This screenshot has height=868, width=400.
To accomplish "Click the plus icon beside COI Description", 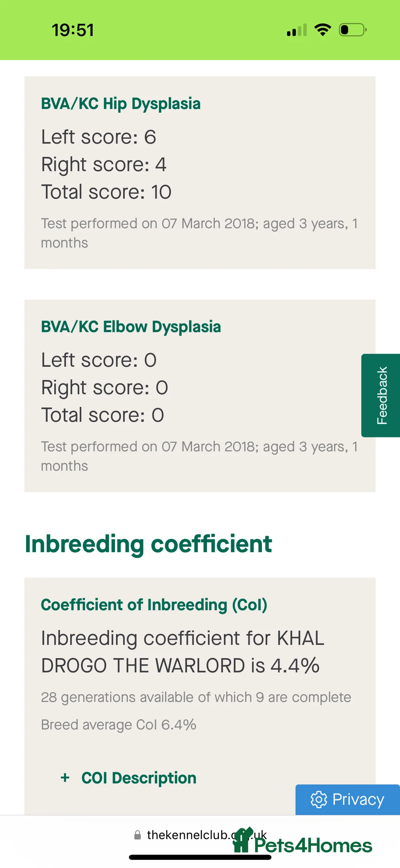I will (x=65, y=778).
